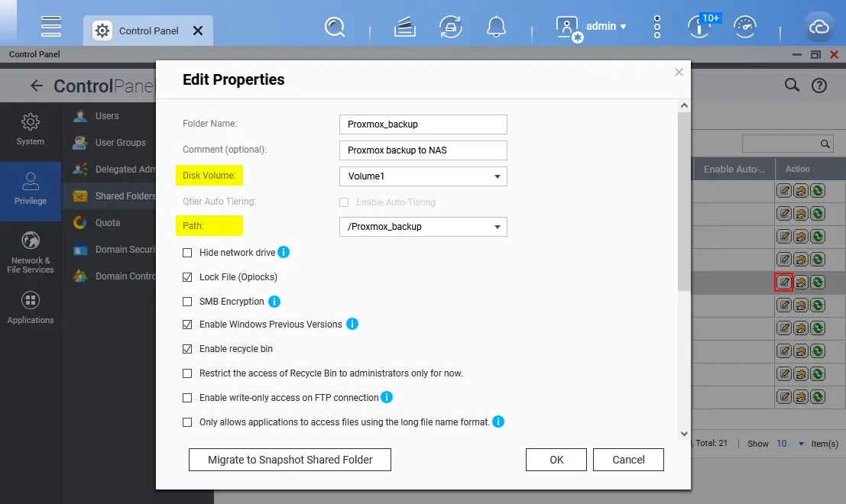Uncheck Lock File (Oplocks)
846x504 pixels.
(187, 277)
